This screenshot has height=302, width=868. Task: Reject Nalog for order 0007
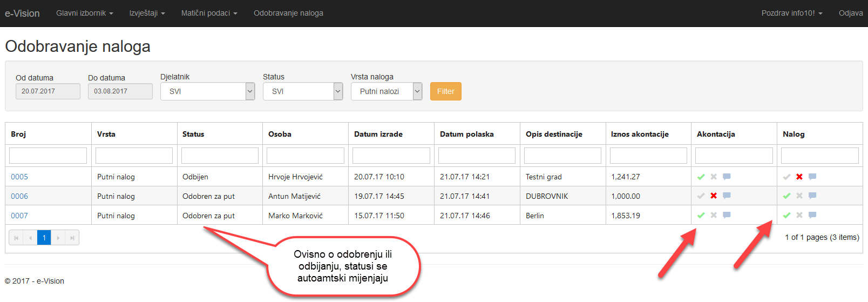pyautogui.click(x=799, y=215)
